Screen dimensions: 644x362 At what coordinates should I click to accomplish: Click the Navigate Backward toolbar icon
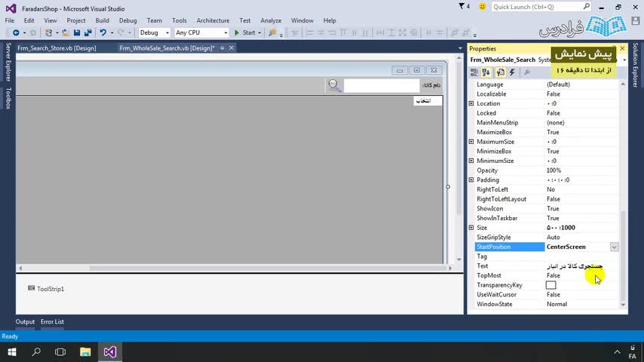(16, 33)
